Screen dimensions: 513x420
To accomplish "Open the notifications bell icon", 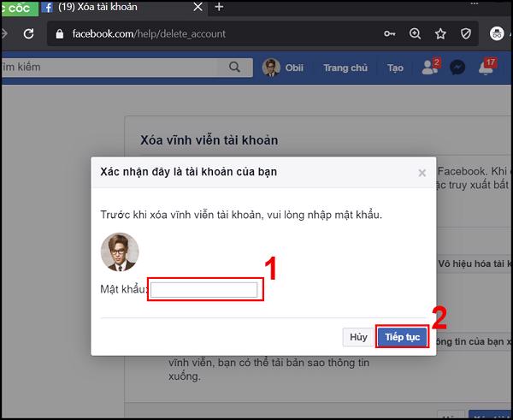I will (486, 68).
